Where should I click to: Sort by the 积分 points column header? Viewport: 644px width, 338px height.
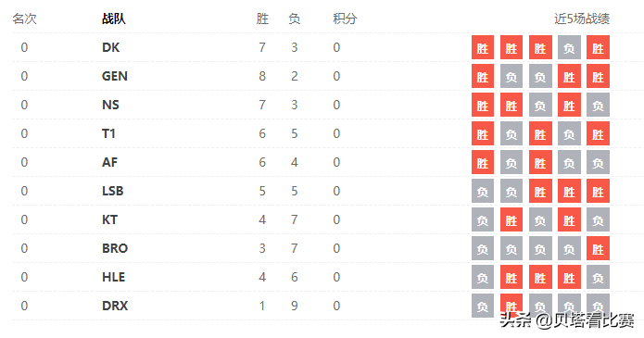pos(345,19)
